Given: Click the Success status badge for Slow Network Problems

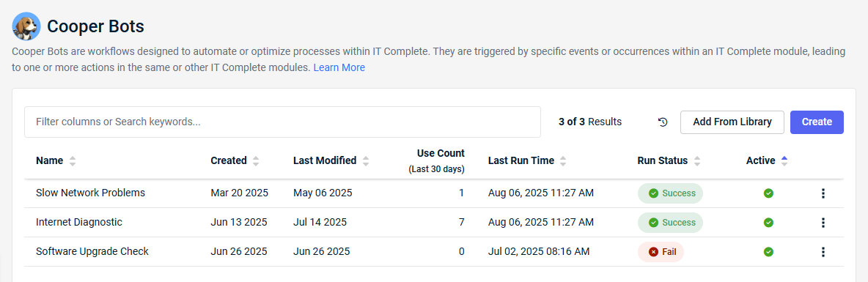Looking at the screenshot, I should click(670, 193).
